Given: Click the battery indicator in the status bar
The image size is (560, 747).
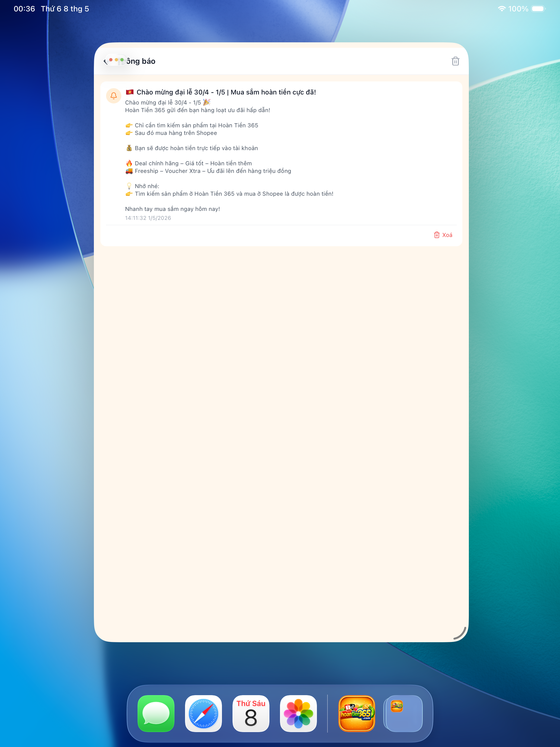Looking at the screenshot, I should coord(538,9).
